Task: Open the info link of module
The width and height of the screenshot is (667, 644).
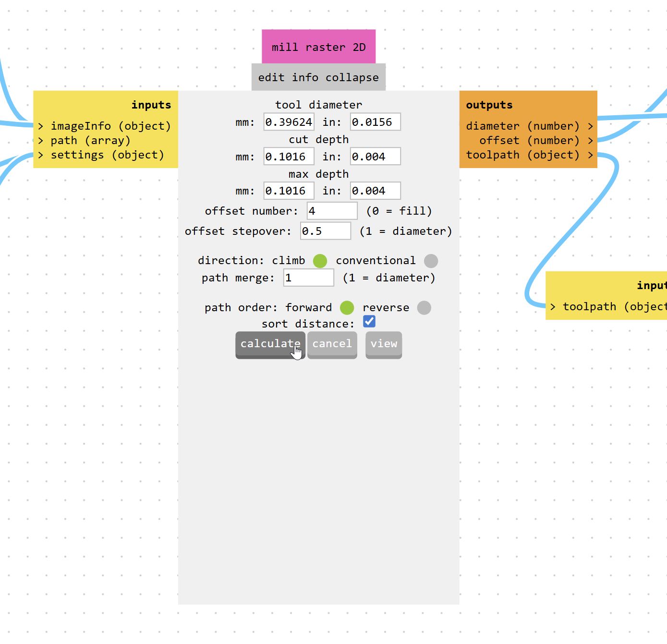Action: (305, 77)
